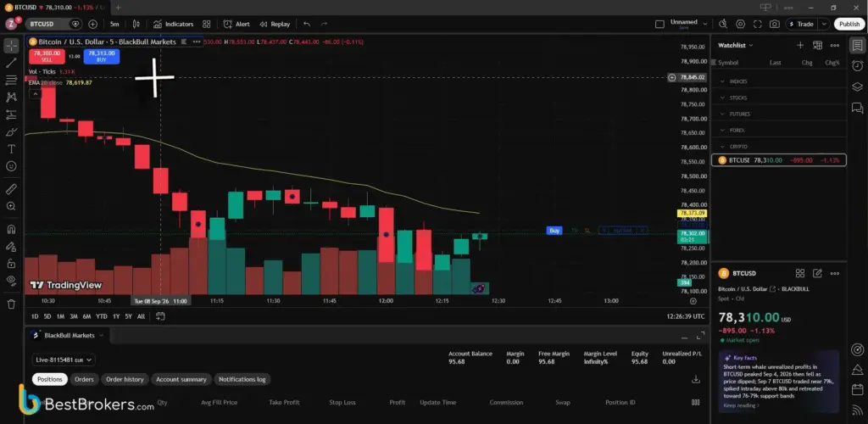Open the Order history tab
The image size is (868, 424).
click(125, 379)
